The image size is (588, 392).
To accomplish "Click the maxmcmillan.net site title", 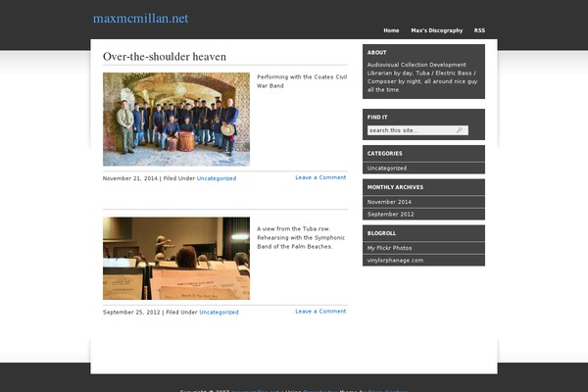I will pyautogui.click(x=140, y=19).
